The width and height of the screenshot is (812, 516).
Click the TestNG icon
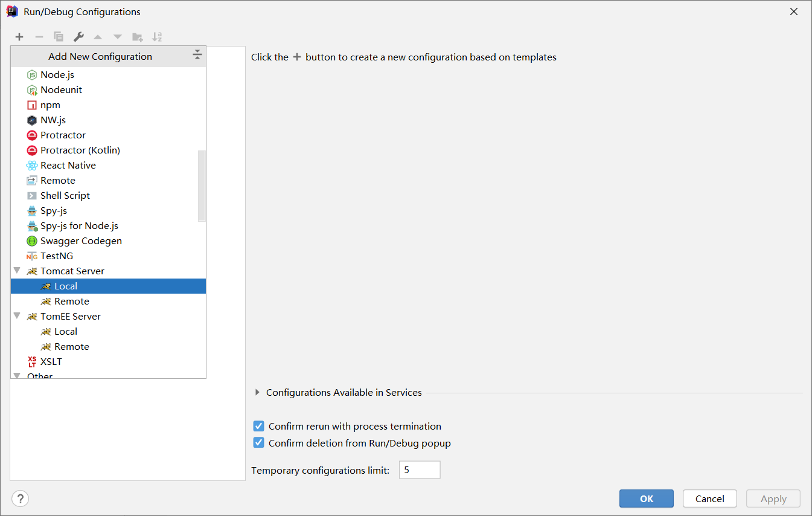pyautogui.click(x=32, y=256)
